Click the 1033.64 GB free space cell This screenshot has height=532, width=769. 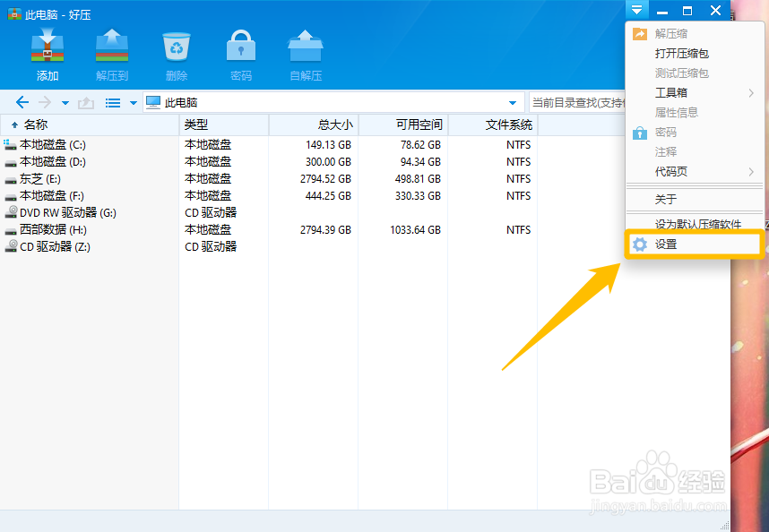(x=415, y=230)
